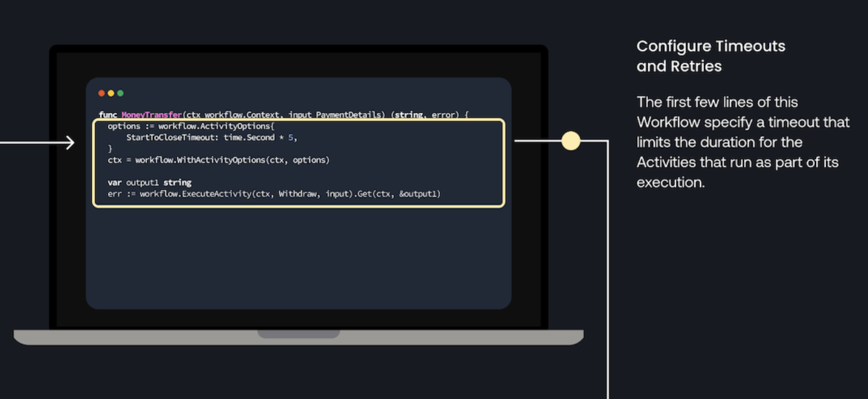Click the paragraph beginning 'The first few lines'
The image size is (868, 399).
click(743, 142)
